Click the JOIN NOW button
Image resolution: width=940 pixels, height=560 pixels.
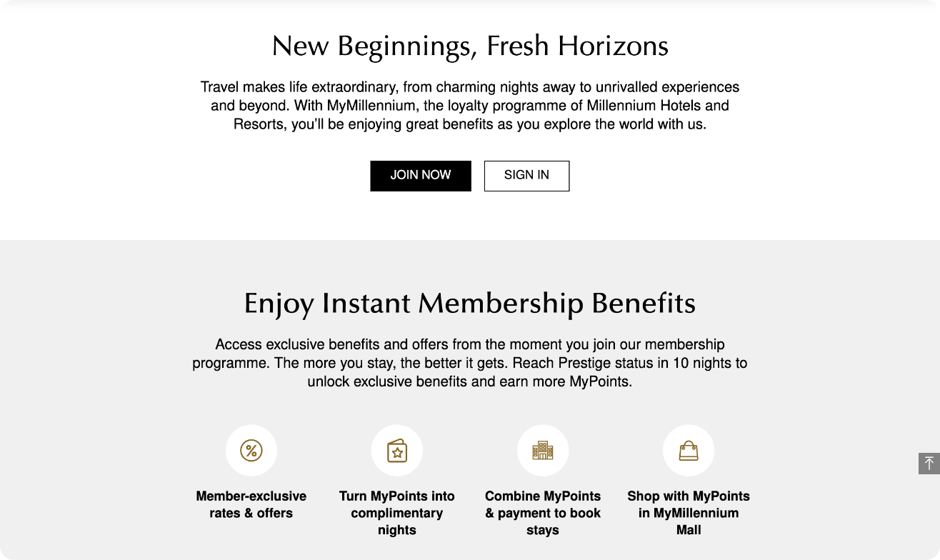coord(421,176)
